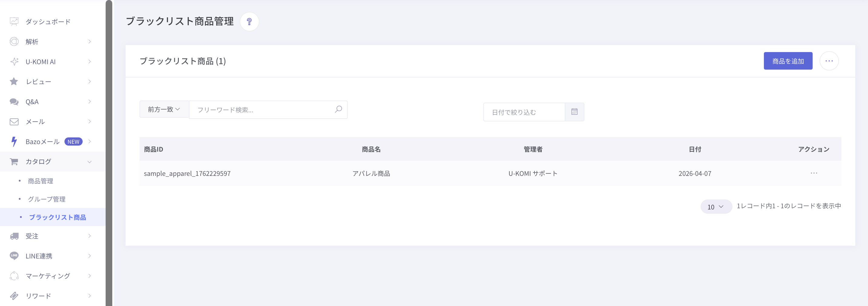This screenshot has height=306, width=868.
Task: Focus the 日付で絞り込む date filter field
Action: pos(524,112)
